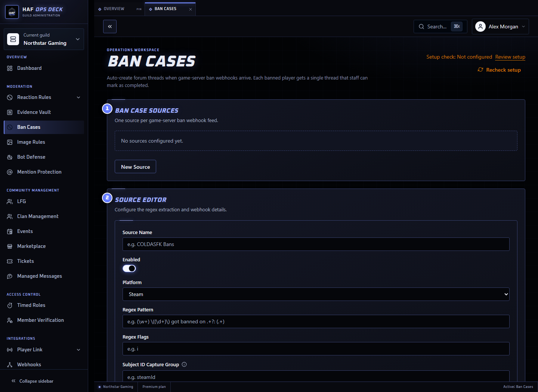538x392 pixels.
Task: Open the Alex Morgan user menu chevron
Action: [x=523, y=27]
